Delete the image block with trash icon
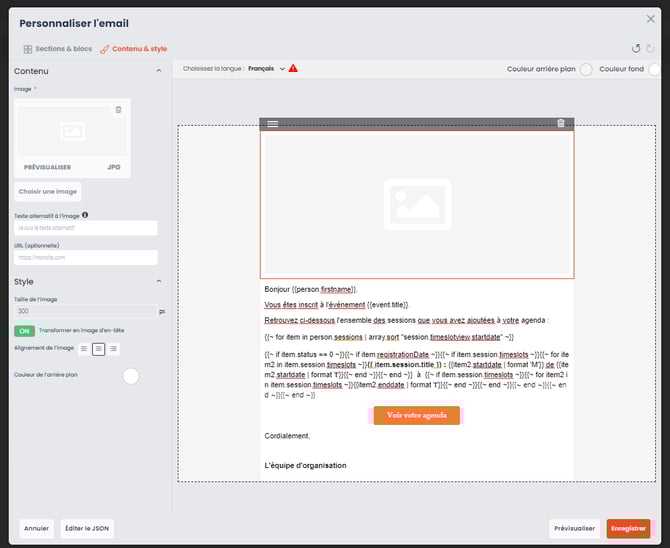 pos(560,123)
